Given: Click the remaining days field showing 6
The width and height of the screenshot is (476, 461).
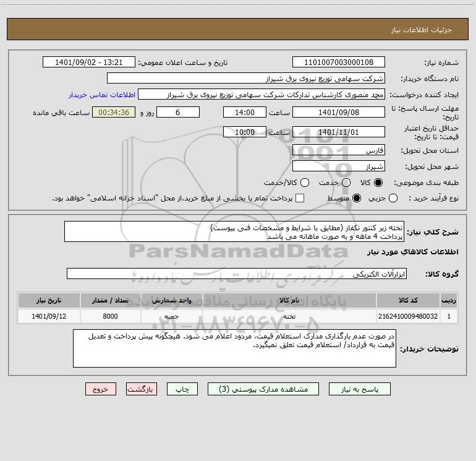Looking at the screenshot, I should click(178, 112).
